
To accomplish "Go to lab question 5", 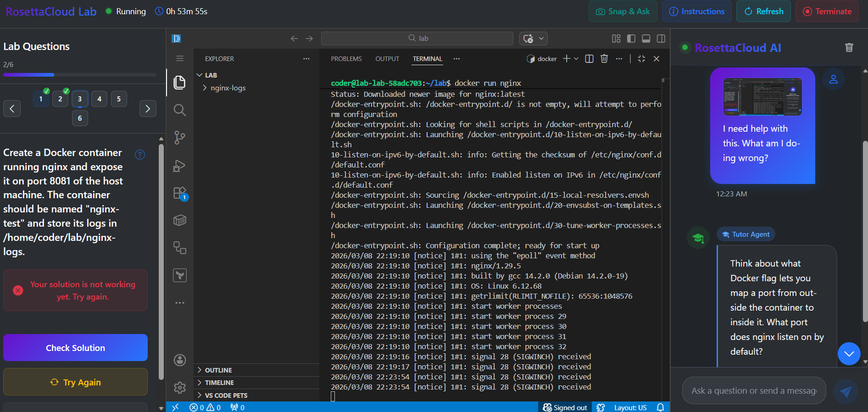I will (x=119, y=99).
